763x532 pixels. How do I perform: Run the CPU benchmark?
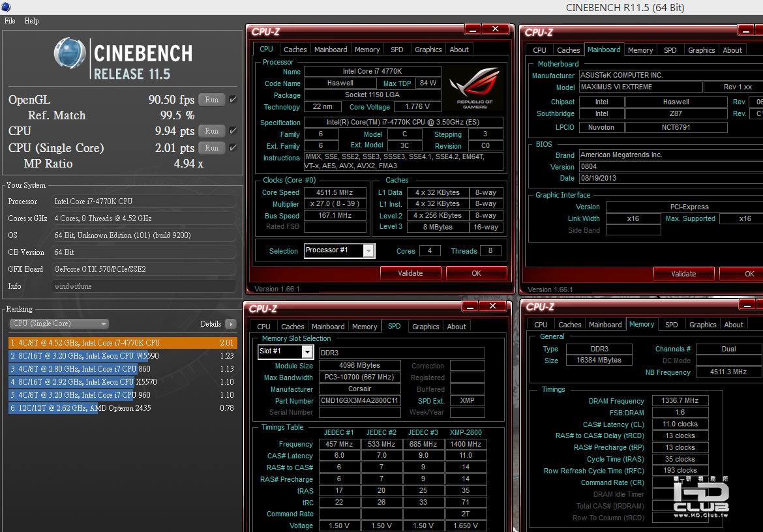click(212, 131)
